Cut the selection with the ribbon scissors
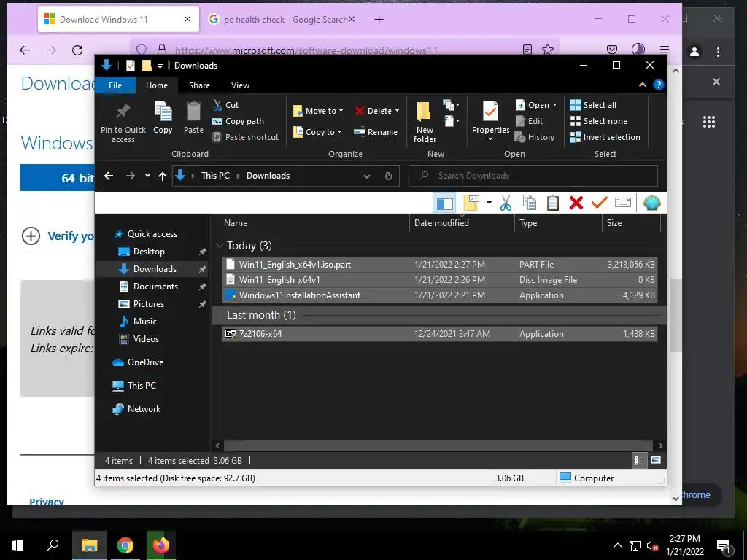Viewport: 747px width, 560px height. [x=226, y=105]
